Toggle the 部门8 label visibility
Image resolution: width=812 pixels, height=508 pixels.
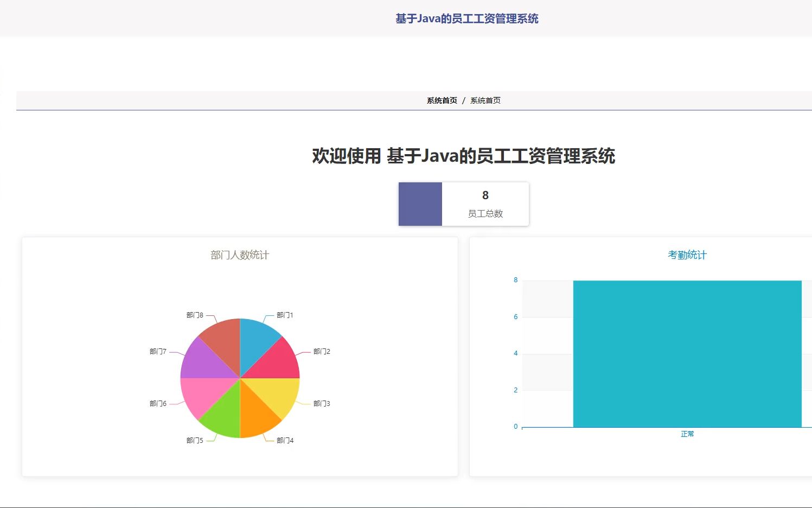click(193, 314)
